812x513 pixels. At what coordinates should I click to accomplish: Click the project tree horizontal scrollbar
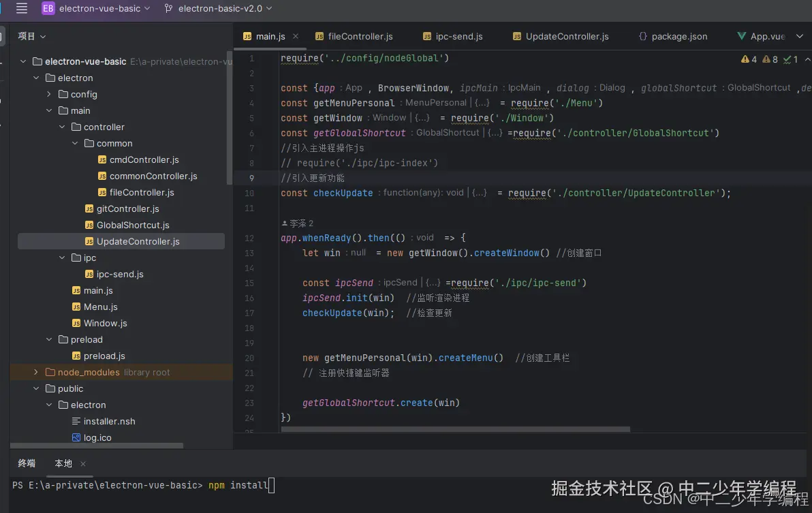click(97, 445)
